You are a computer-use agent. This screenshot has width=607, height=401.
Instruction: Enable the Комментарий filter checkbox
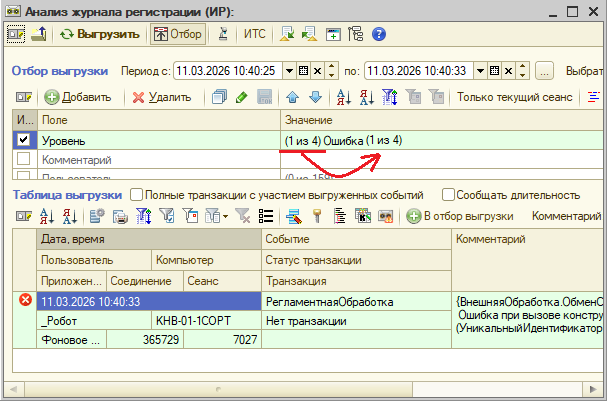point(24,158)
